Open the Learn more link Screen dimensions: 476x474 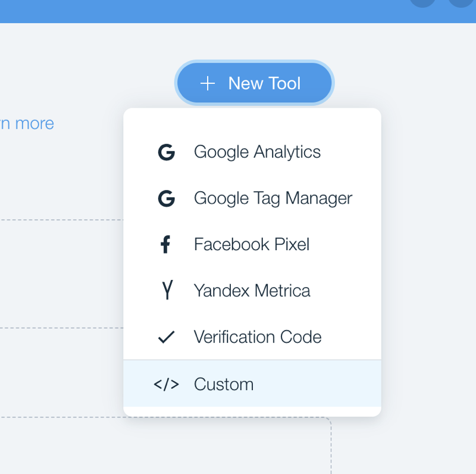27,123
